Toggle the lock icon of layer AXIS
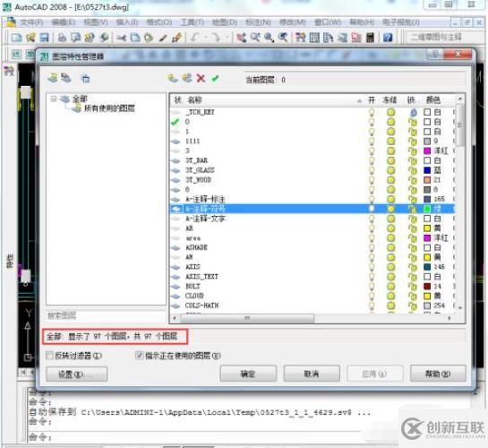 pos(413,267)
